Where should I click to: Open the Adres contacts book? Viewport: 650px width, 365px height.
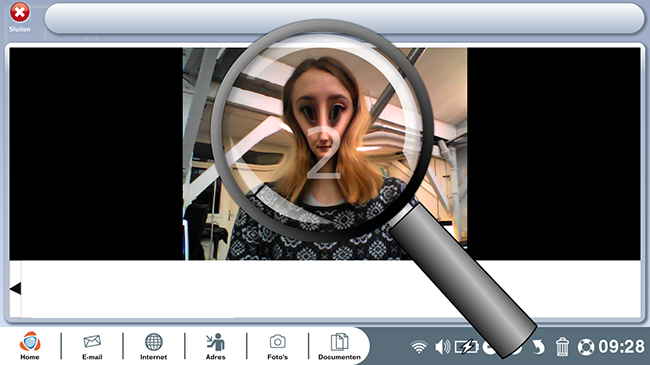216,346
